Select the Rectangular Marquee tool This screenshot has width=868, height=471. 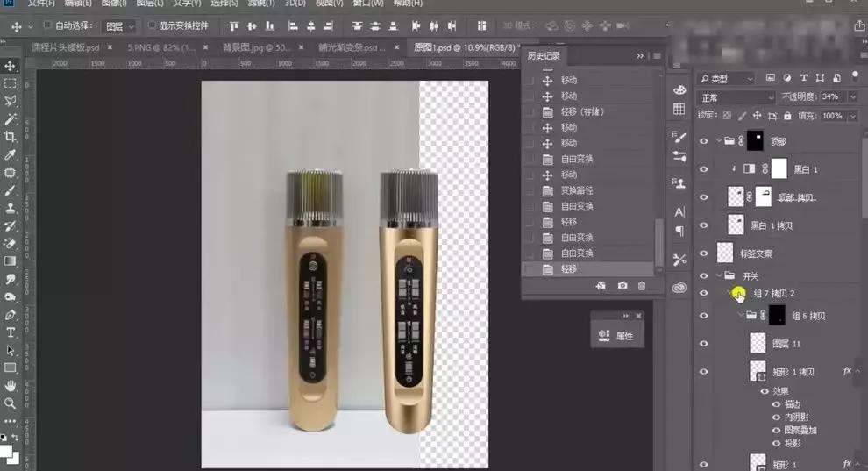tap(10, 83)
